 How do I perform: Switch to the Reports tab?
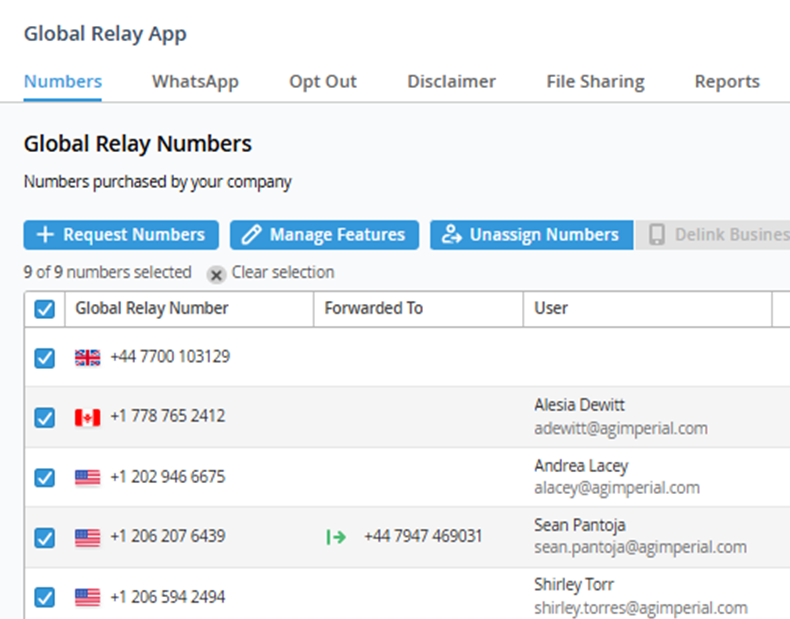[727, 82]
